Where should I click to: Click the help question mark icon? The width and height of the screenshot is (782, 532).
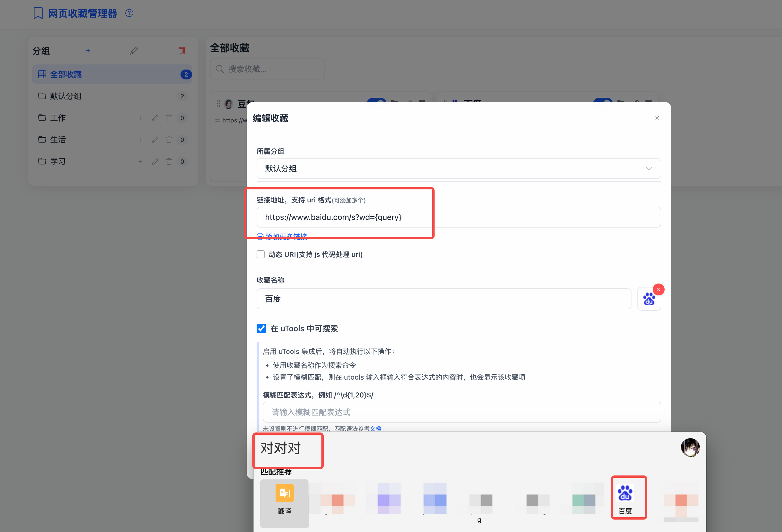tap(129, 13)
